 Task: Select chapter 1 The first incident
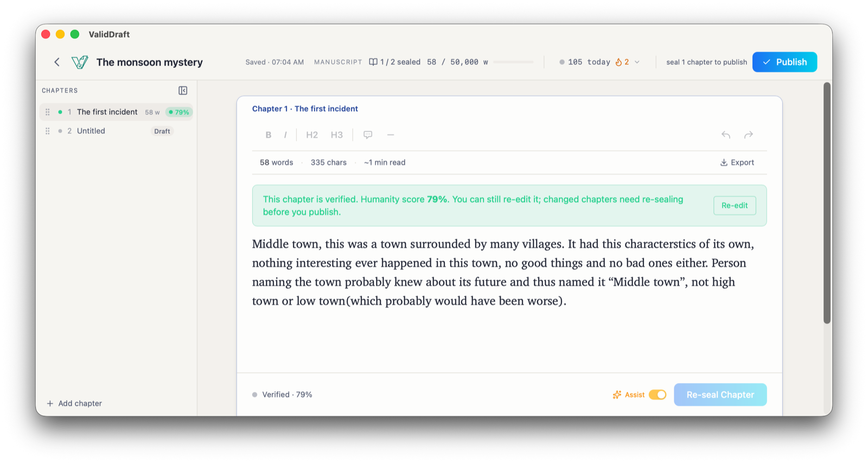(x=117, y=112)
